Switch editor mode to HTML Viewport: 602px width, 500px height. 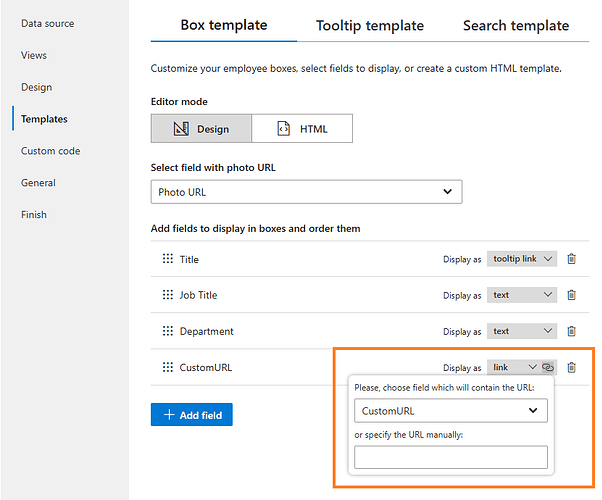point(302,129)
